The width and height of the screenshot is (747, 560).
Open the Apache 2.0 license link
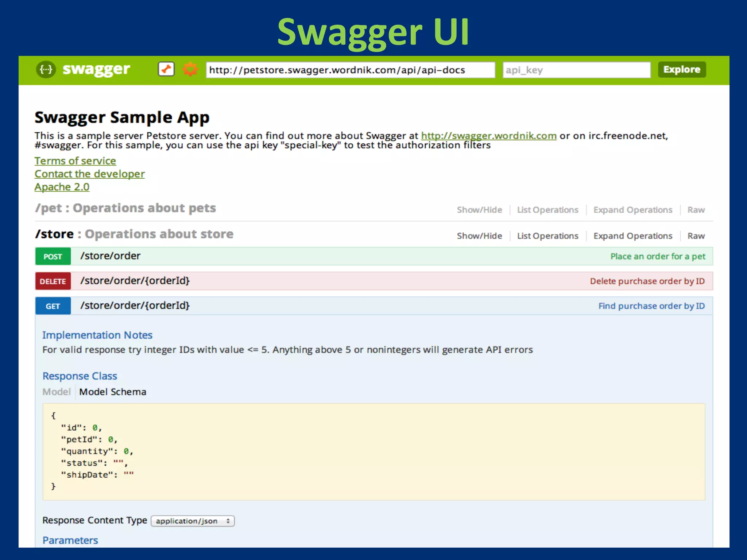pyautogui.click(x=62, y=187)
